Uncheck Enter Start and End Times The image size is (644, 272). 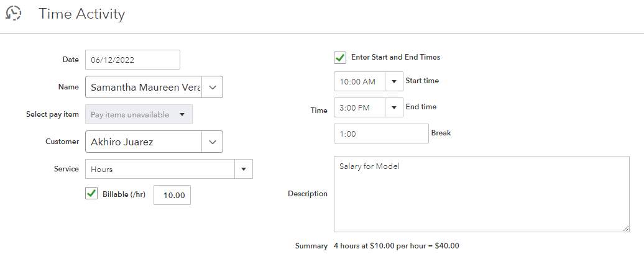click(x=340, y=57)
